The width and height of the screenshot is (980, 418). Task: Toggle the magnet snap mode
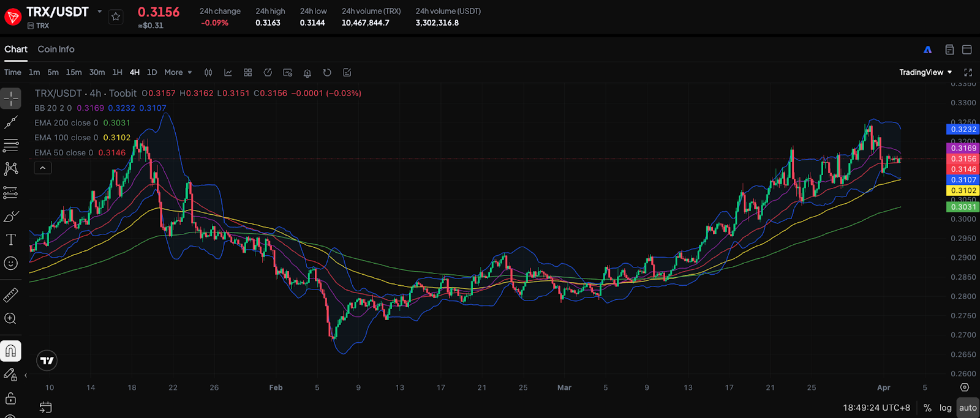[11, 351]
